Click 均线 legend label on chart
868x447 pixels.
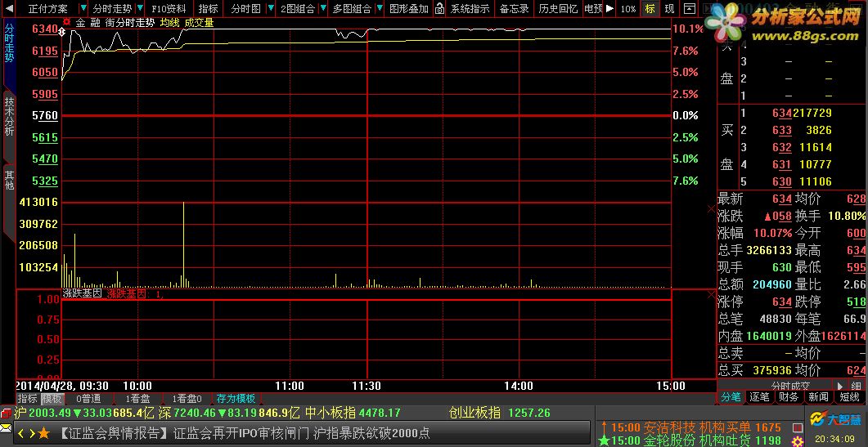point(170,23)
